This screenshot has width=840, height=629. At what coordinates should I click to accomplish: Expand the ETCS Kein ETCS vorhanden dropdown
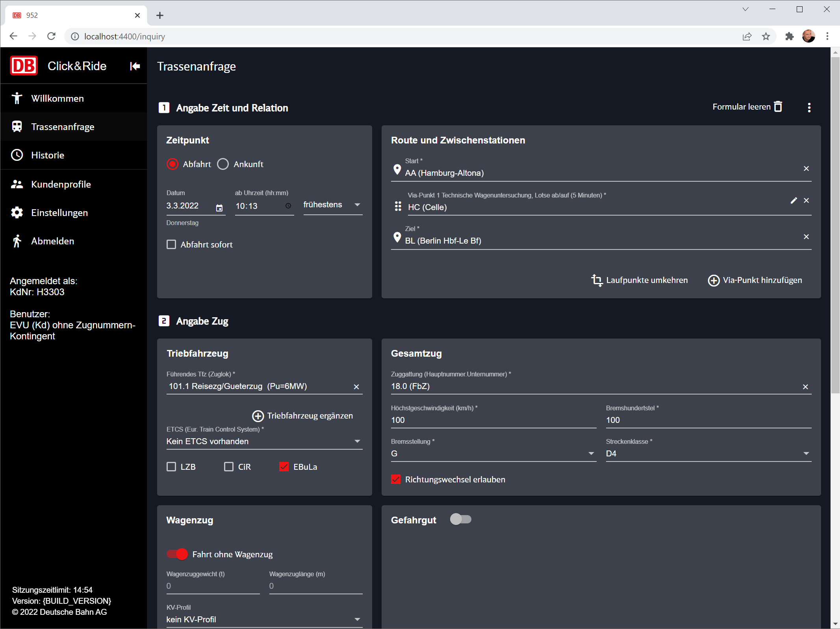pyautogui.click(x=264, y=441)
